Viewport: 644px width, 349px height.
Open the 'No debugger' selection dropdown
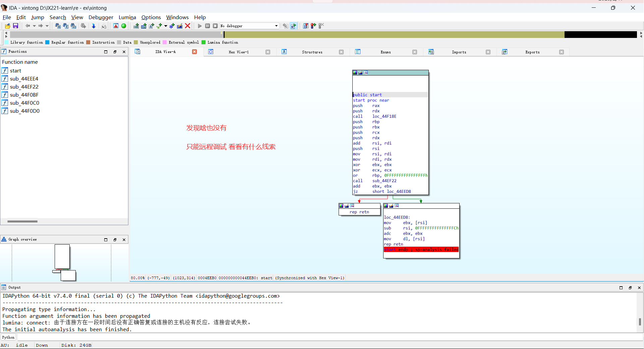tap(249, 26)
